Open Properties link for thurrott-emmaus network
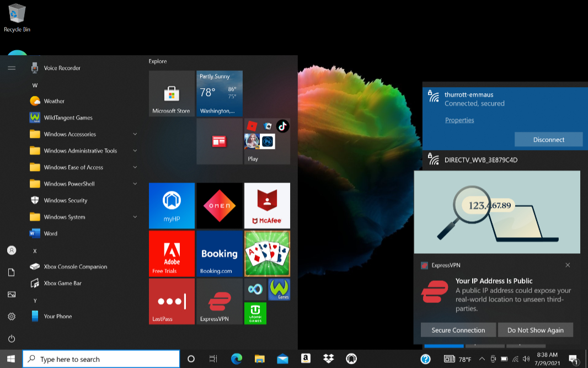Viewport: 588px width, 368px height. coord(459,120)
